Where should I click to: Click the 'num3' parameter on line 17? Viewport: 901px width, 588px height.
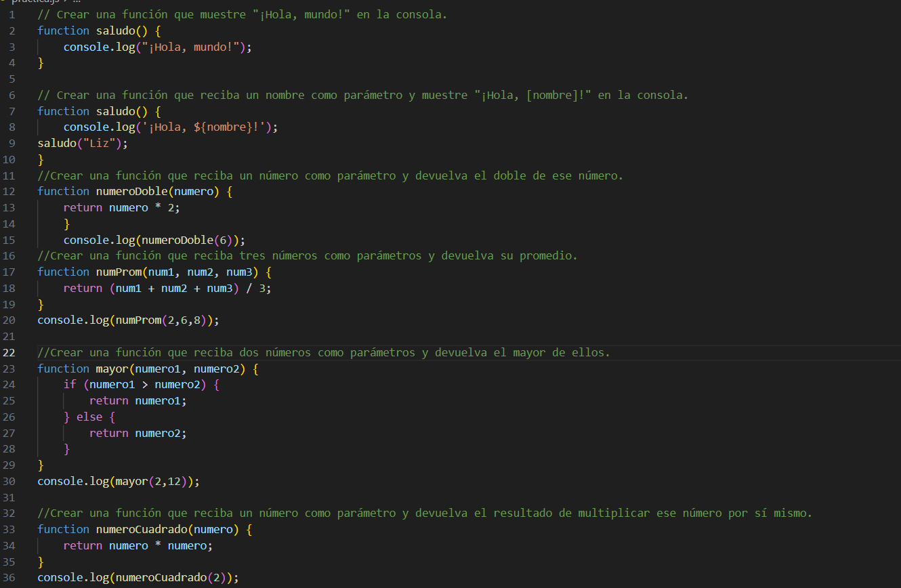pos(239,272)
